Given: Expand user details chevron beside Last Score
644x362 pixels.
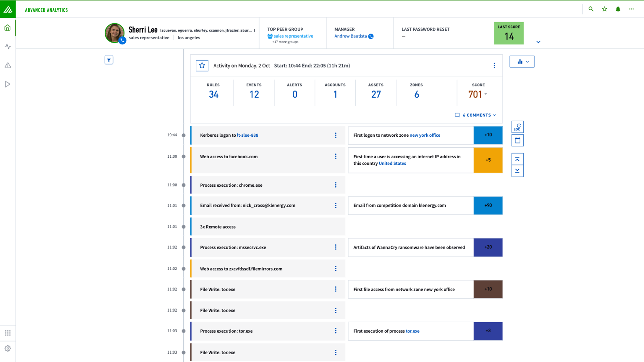Looking at the screenshot, I should pyautogui.click(x=538, y=42).
